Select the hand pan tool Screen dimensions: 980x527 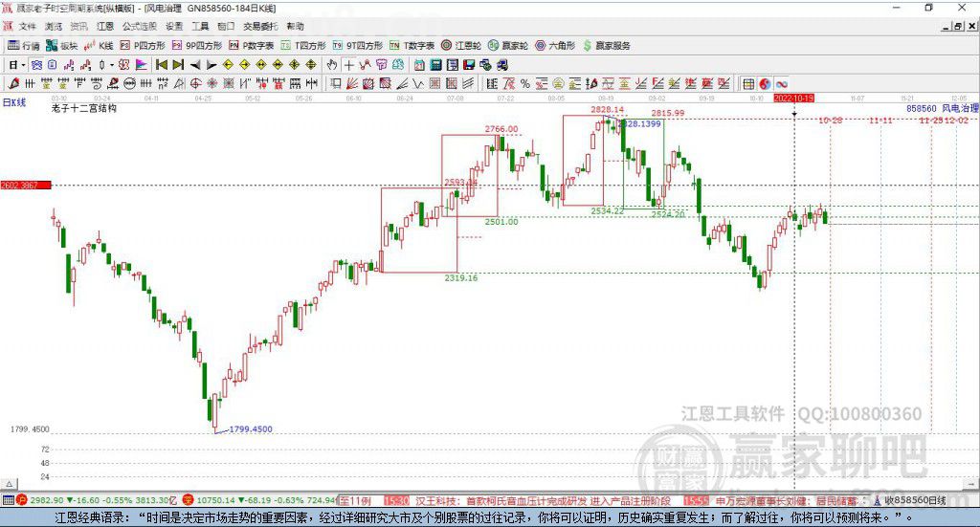tap(332, 65)
